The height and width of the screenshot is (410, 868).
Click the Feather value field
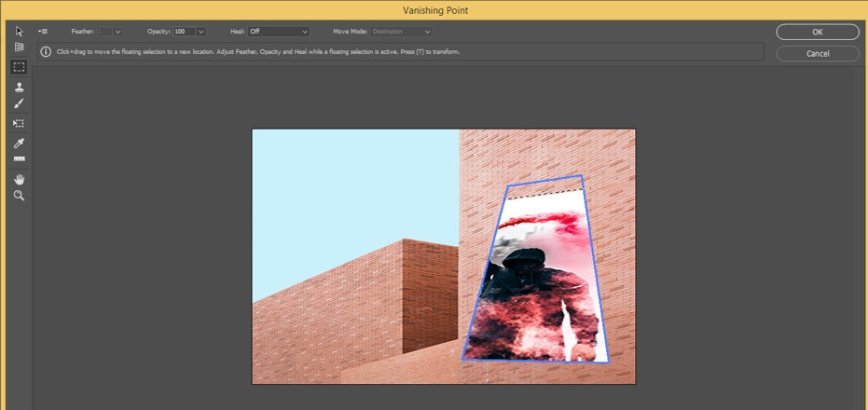click(105, 32)
